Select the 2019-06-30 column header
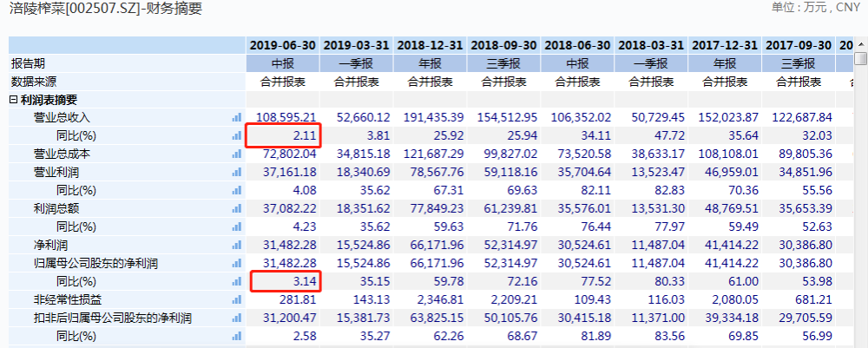This screenshot has height=348, width=868. pyautogui.click(x=283, y=45)
